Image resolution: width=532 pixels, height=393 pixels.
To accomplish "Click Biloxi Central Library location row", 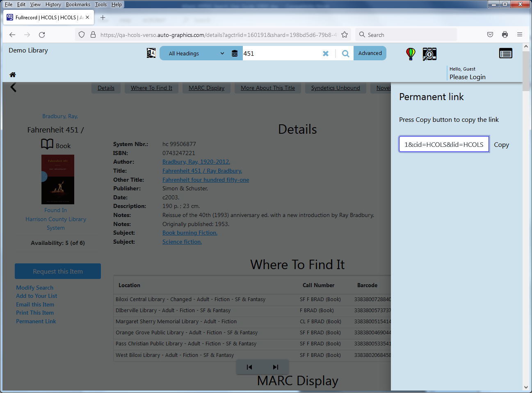I will (x=252, y=299).
